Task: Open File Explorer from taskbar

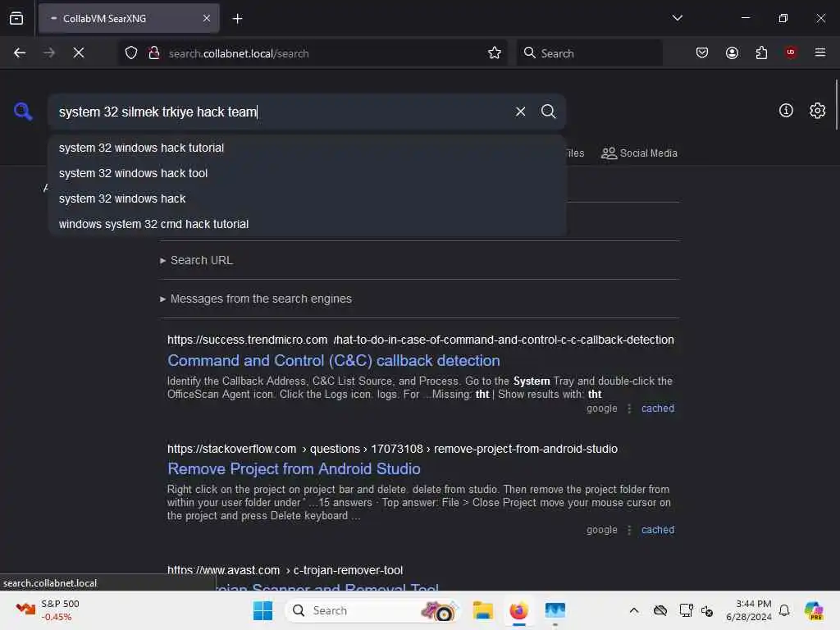Action: click(482, 610)
